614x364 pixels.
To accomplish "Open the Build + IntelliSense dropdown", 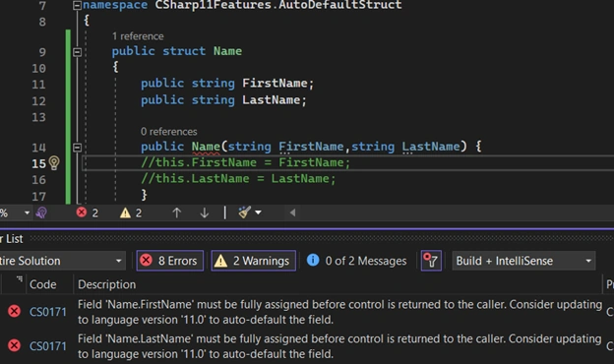I will tap(523, 261).
